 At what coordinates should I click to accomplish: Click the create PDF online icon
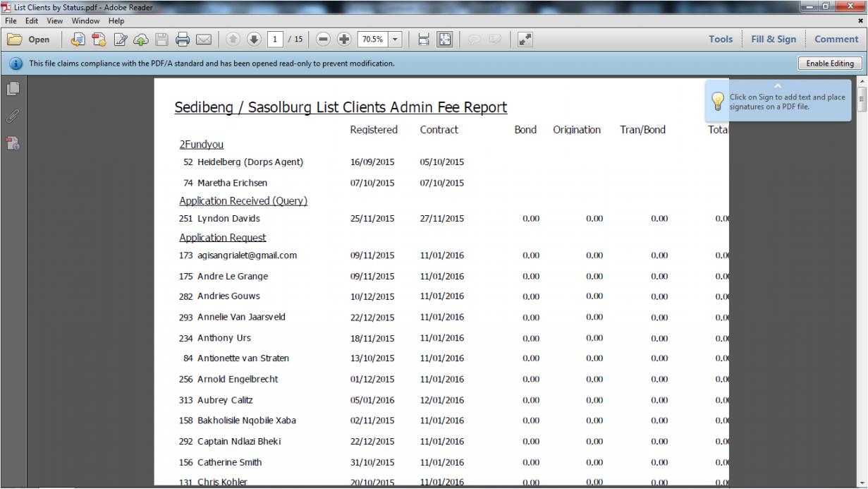click(x=99, y=40)
